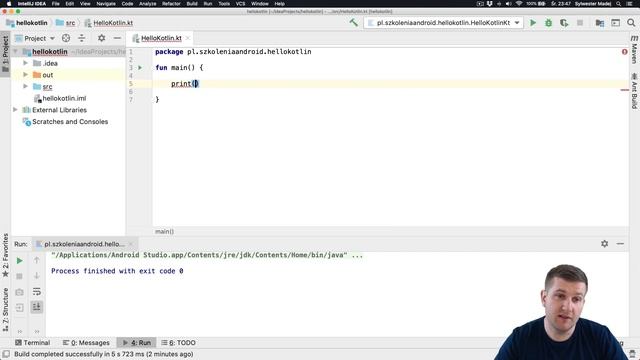Image resolution: width=640 pixels, height=360 pixels.
Task: Click down stack trace arrow
Action: (36, 276)
